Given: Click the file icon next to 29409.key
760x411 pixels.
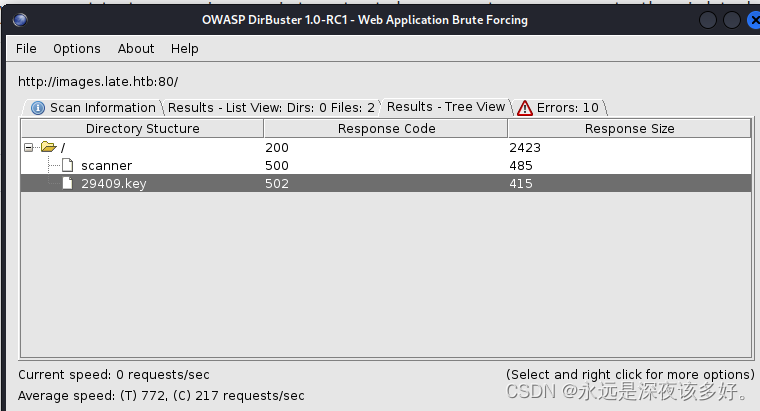Looking at the screenshot, I should (68, 183).
